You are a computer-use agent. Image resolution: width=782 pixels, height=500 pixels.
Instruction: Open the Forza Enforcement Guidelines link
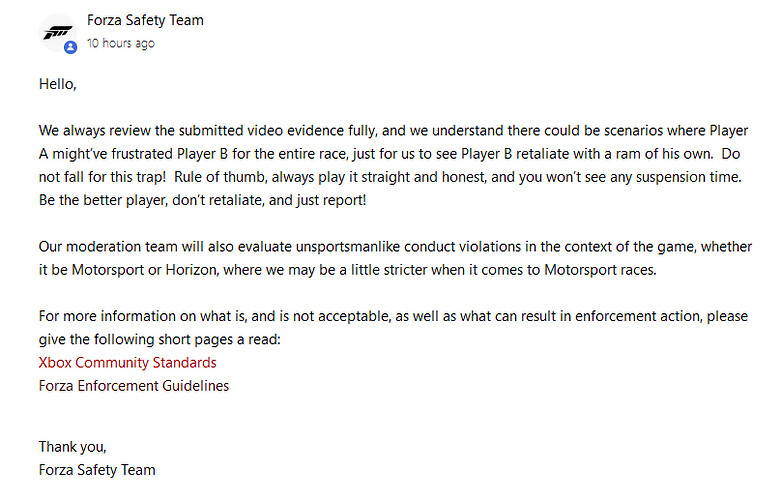[x=133, y=385]
